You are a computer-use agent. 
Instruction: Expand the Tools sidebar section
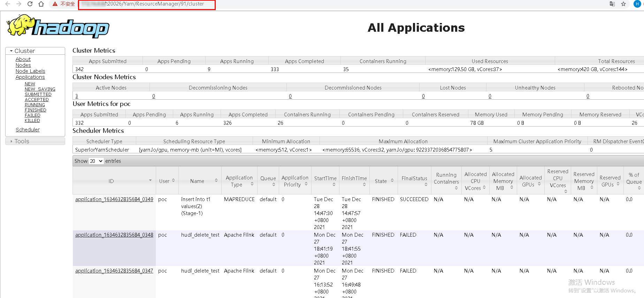pyautogui.click(x=35, y=141)
